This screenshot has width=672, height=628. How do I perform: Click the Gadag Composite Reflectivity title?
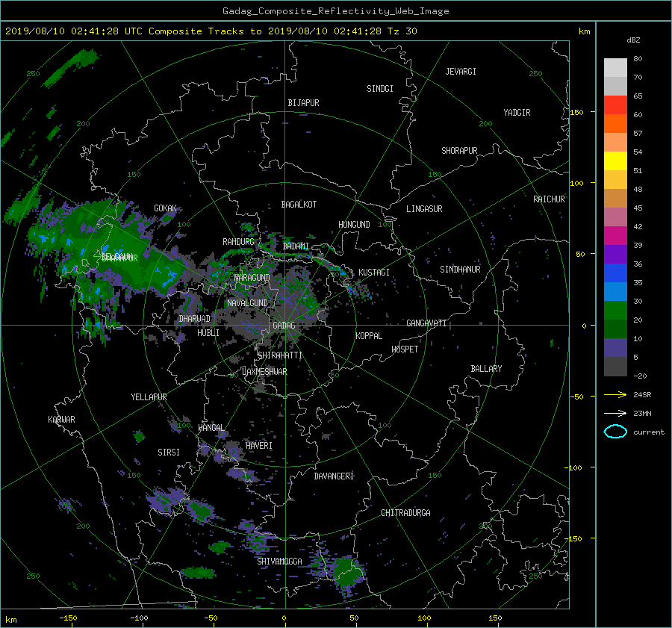[335, 11]
